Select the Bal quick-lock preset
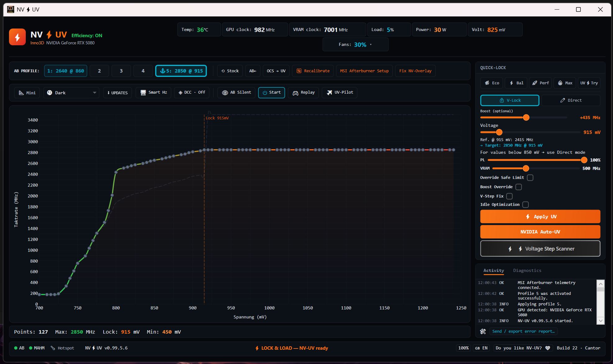 point(516,83)
